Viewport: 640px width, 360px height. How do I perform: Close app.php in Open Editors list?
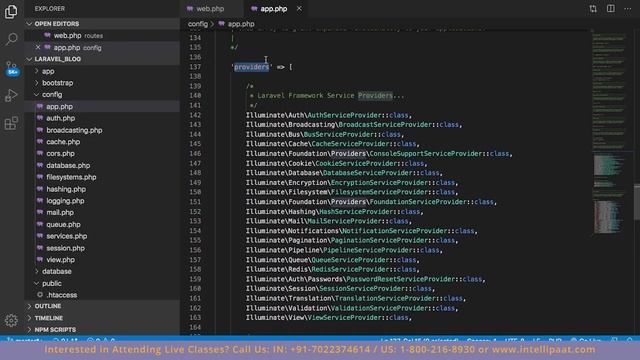click(38, 47)
